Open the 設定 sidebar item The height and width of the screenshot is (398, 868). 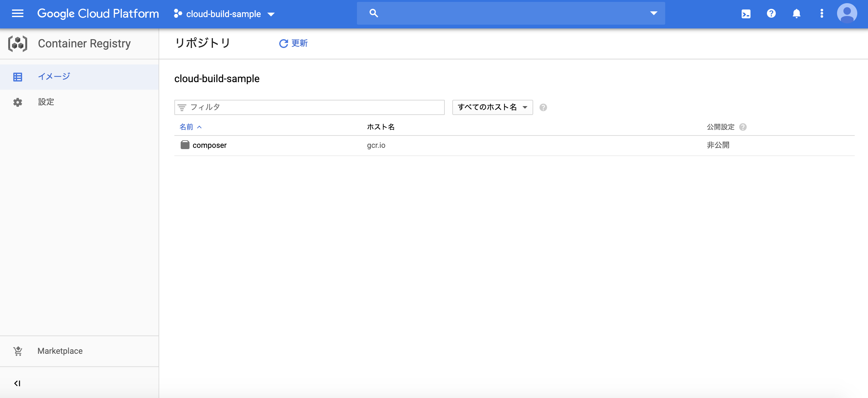point(80,102)
